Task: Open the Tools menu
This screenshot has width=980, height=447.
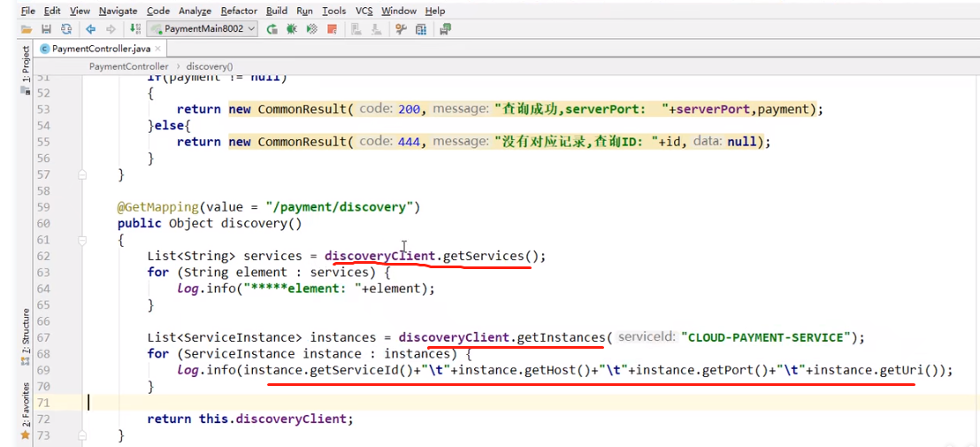Action: [334, 11]
